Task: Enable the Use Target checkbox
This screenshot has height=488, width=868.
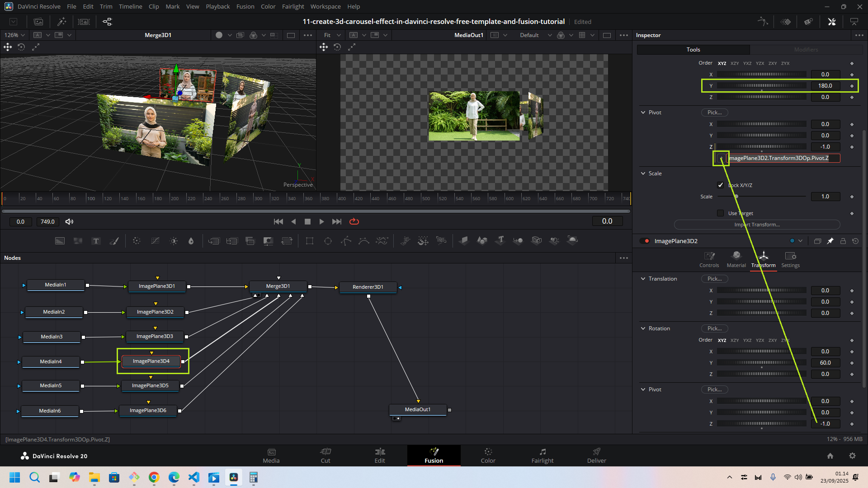Action: 721,213
